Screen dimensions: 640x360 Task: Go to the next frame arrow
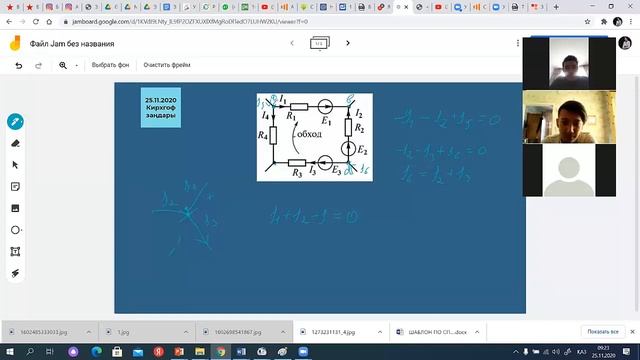click(348, 43)
